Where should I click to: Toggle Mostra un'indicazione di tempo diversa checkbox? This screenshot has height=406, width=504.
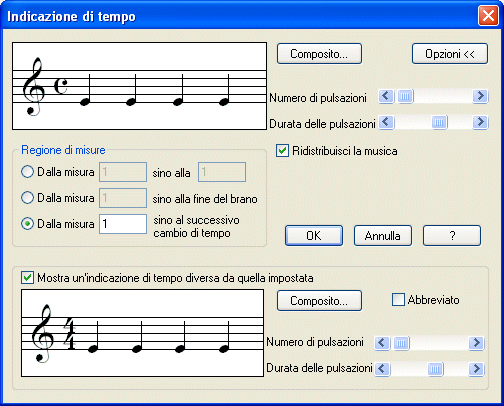coord(27,278)
